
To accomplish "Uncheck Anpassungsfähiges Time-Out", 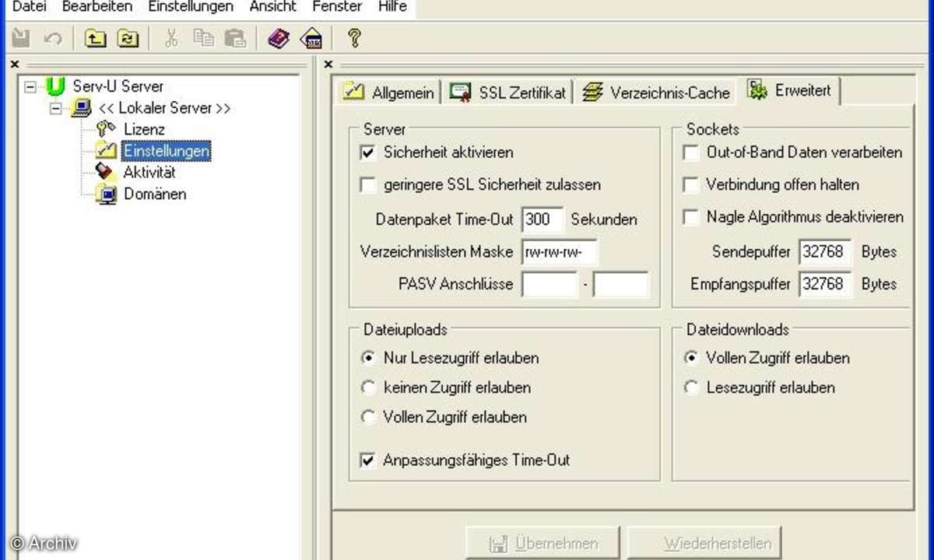I will tap(368, 460).
